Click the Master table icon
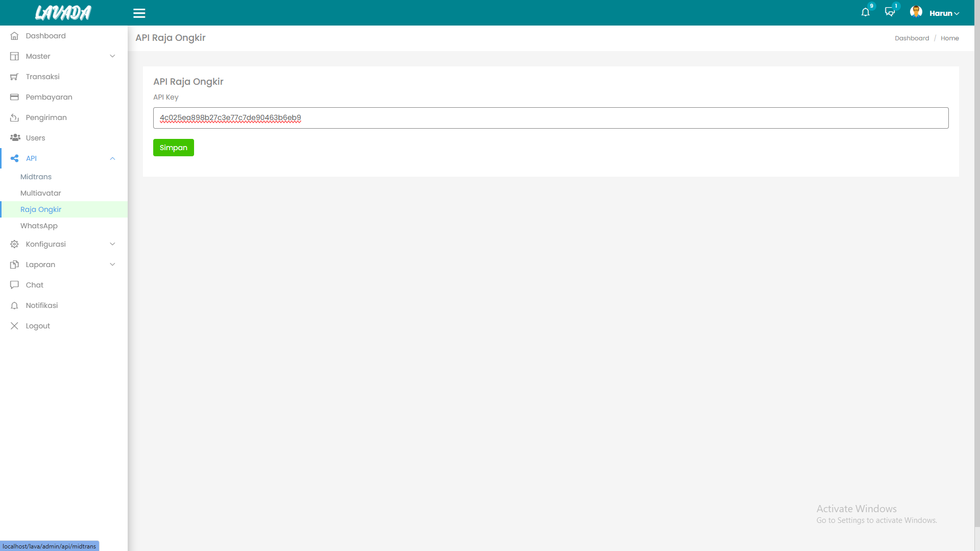This screenshot has width=980, height=551. pos(14,56)
